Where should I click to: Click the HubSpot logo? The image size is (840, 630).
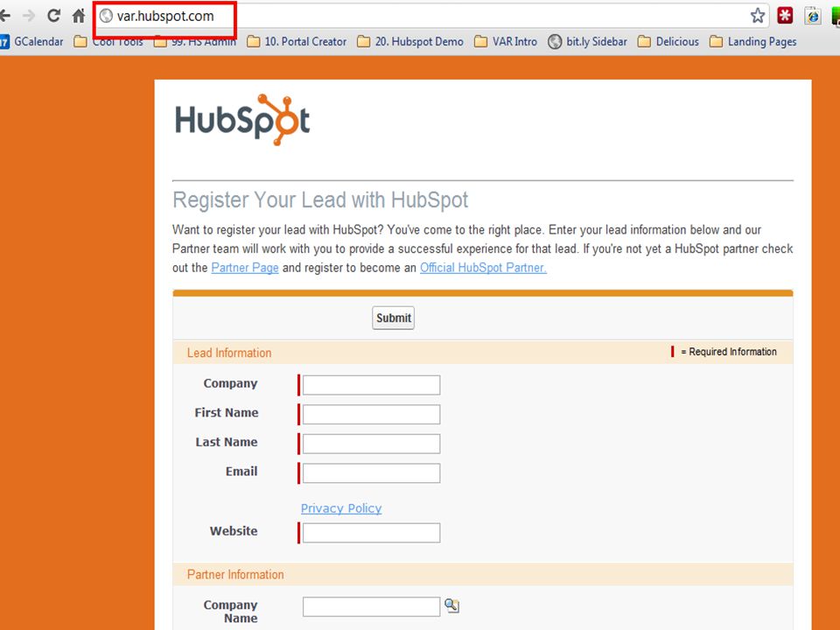[x=242, y=120]
